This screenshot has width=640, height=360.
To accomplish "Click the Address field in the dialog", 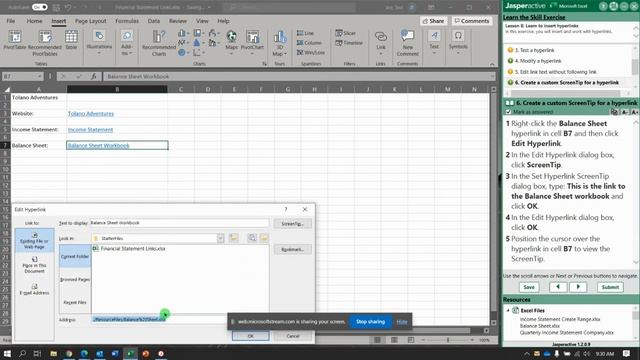I will pyautogui.click(x=159, y=319).
